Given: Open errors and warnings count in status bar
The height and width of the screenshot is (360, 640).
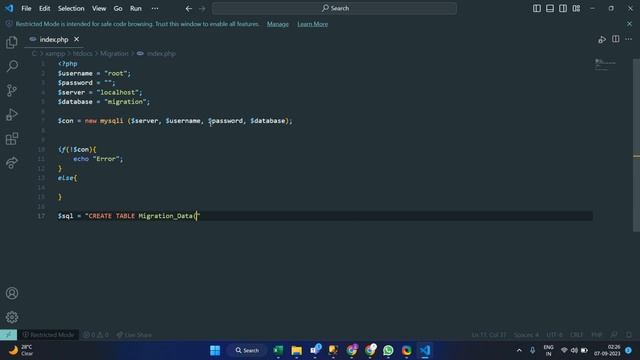Looking at the screenshot, I should (96, 335).
